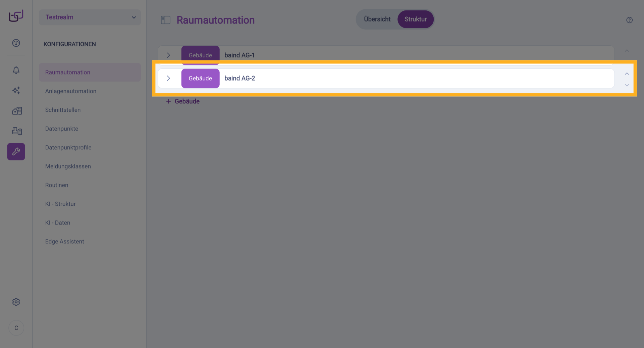Expand the baind AG-2 building row

[168, 78]
